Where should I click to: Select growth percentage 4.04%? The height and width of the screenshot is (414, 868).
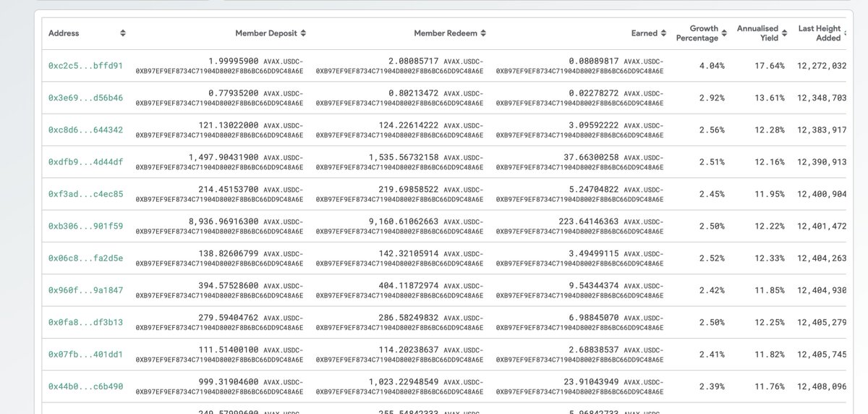pos(712,66)
